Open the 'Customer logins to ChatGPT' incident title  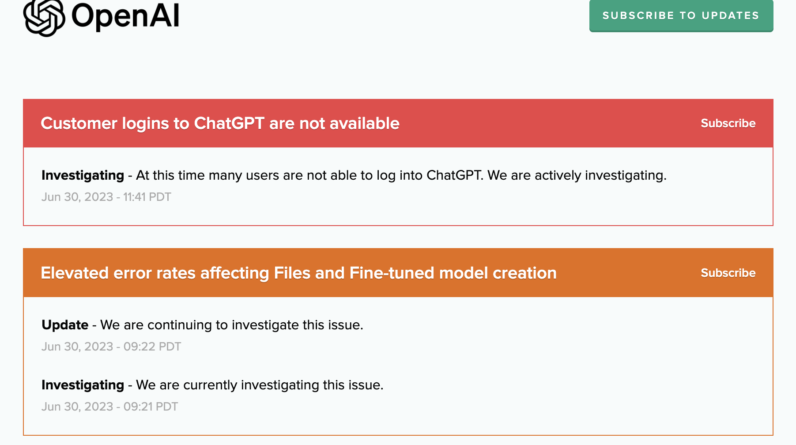tap(220, 123)
